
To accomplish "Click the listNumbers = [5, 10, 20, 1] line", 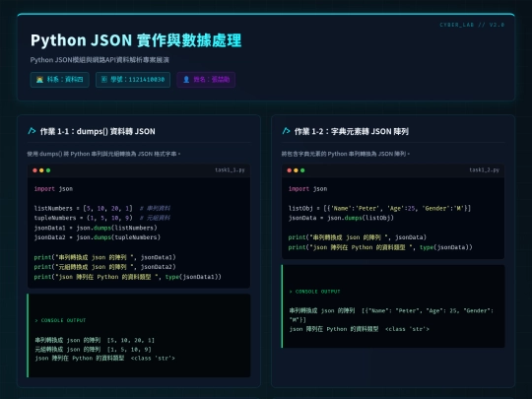I will tap(102, 208).
